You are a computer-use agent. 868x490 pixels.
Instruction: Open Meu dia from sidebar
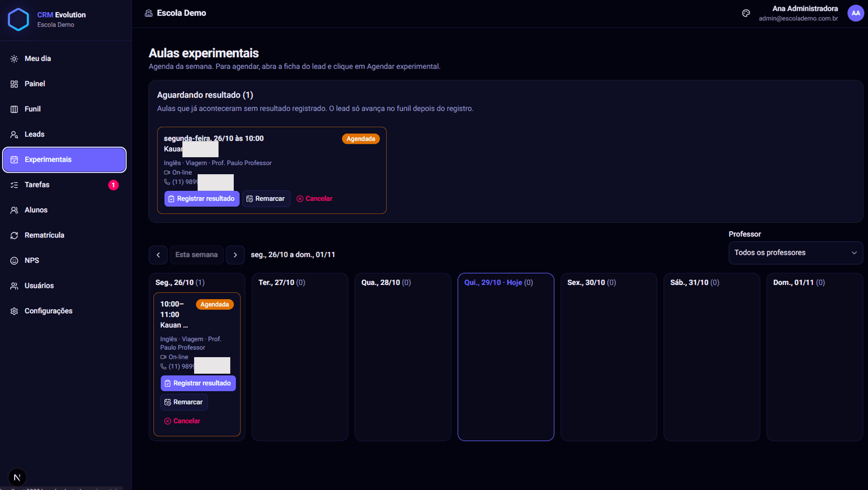point(64,58)
